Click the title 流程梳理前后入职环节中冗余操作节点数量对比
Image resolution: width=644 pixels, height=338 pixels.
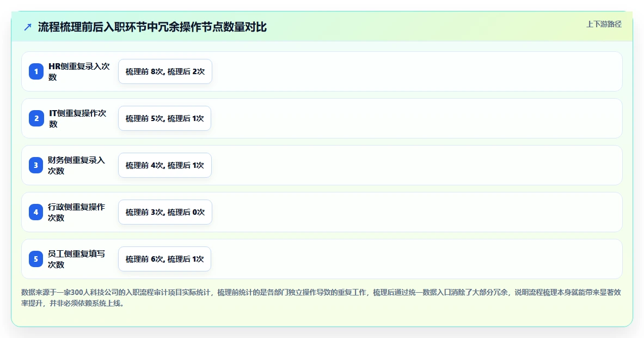(152, 27)
